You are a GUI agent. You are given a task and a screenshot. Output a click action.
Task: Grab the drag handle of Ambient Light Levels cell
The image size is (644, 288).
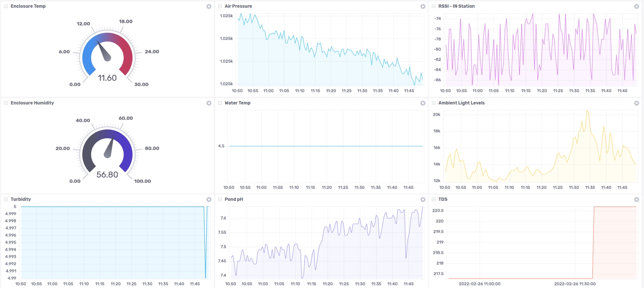[x=434, y=103]
